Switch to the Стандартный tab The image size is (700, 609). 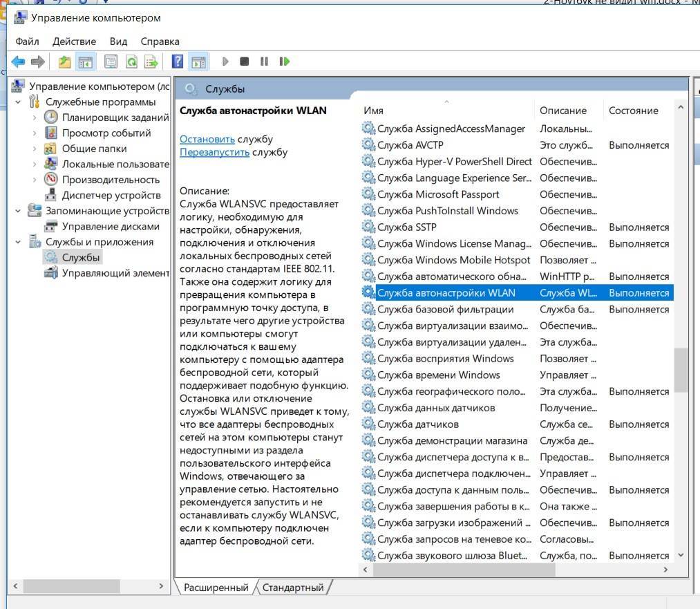(x=293, y=588)
